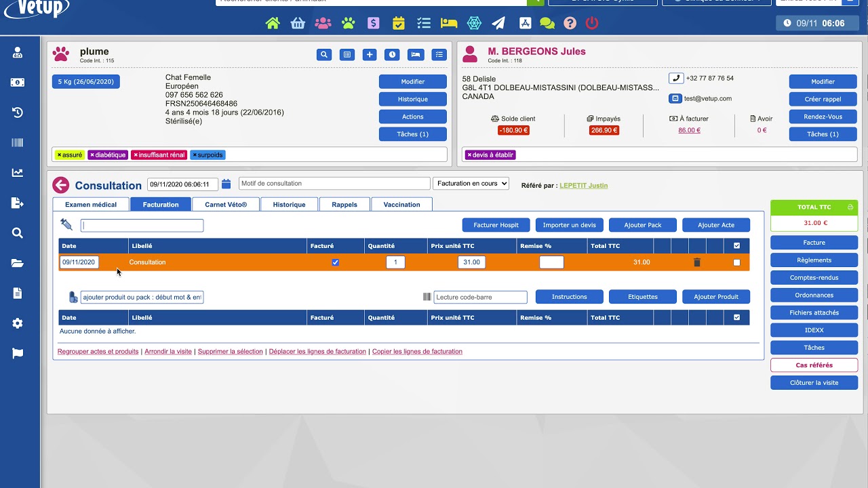Click the red power logout icon

pos(592,23)
